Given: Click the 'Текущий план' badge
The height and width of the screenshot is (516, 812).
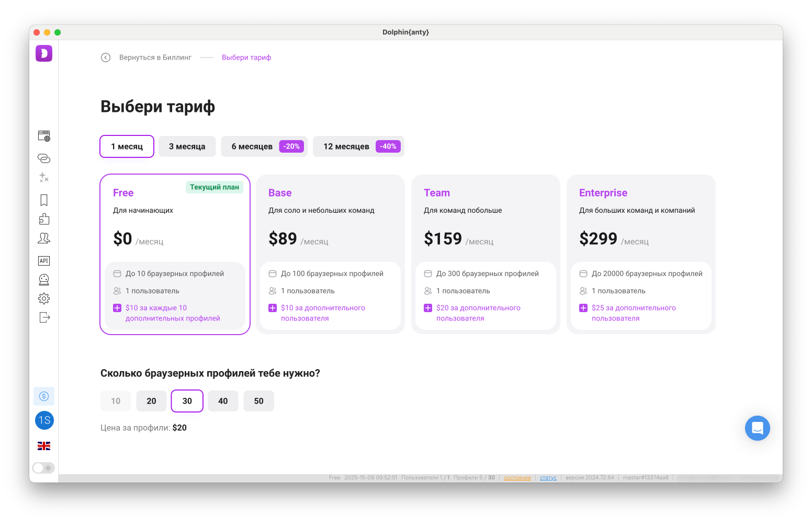Looking at the screenshot, I should click(215, 187).
